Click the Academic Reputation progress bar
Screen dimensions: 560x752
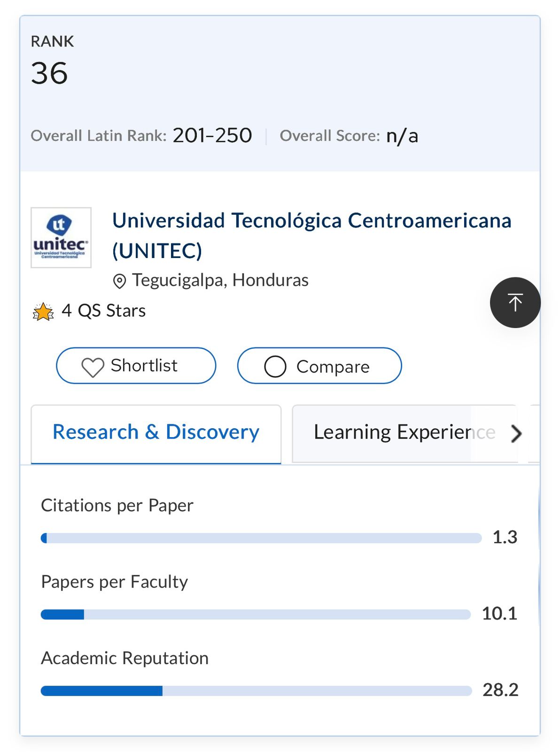[x=256, y=690]
